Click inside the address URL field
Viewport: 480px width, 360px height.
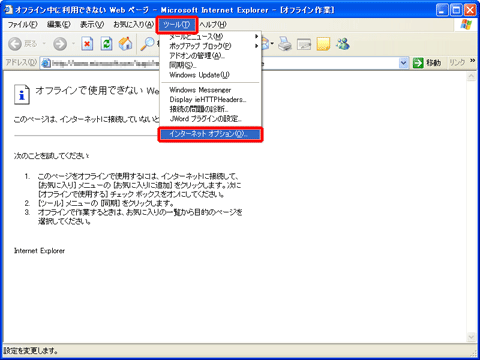(225, 63)
